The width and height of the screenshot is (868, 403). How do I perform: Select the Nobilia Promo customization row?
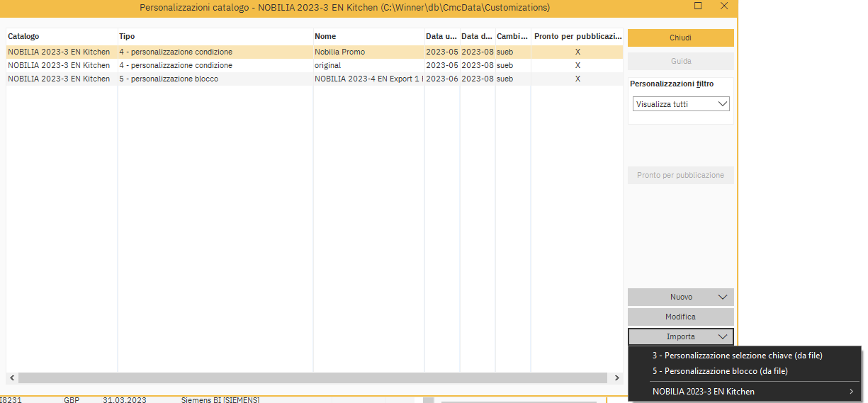[339, 52]
